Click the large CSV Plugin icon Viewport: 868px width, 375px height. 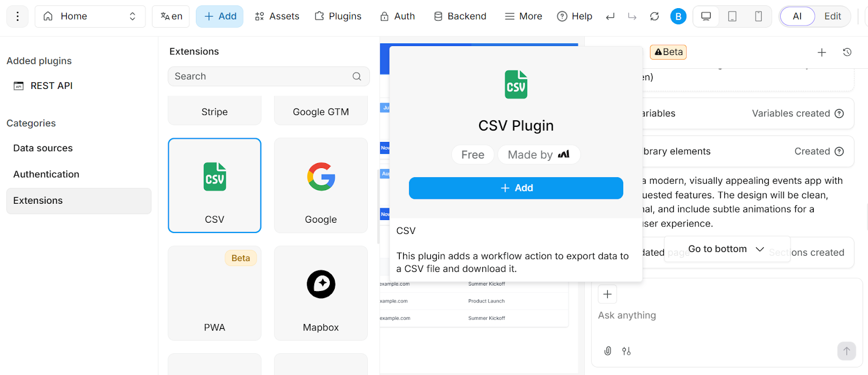tap(516, 85)
